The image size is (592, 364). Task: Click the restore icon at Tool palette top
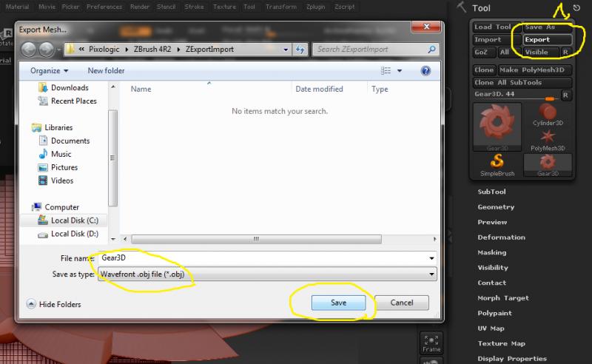(x=576, y=7)
